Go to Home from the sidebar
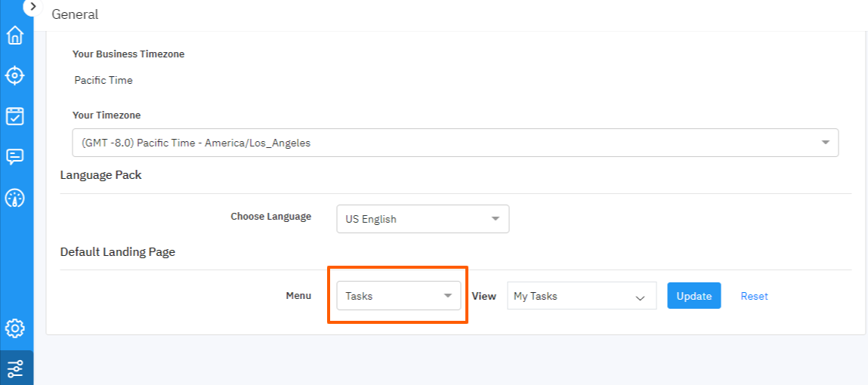868x385 pixels. coord(15,35)
